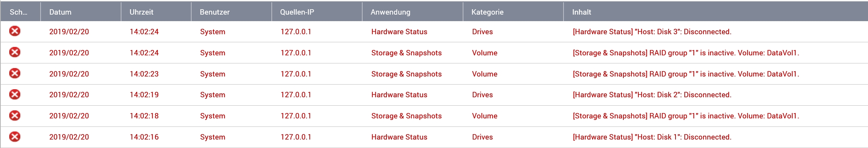Click error icon for Disk 1 disconnected entry
The image size is (868, 148).
[x=15, y=136]
